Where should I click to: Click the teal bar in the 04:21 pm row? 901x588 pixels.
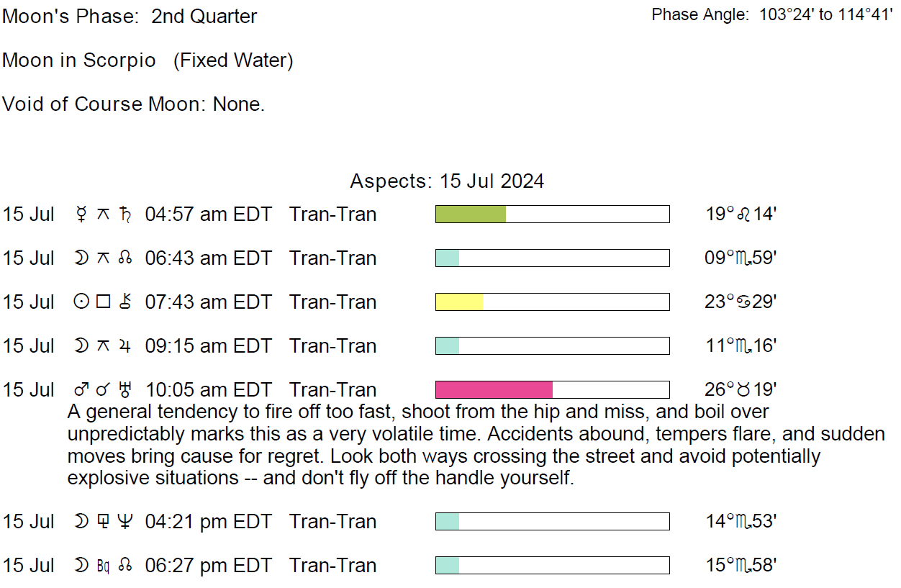pos(448,522)
